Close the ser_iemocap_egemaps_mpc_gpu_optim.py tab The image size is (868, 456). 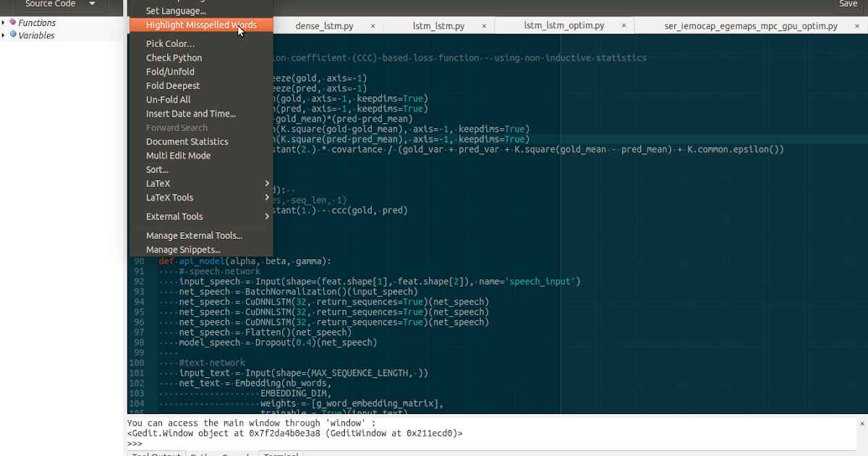[857, 26]
